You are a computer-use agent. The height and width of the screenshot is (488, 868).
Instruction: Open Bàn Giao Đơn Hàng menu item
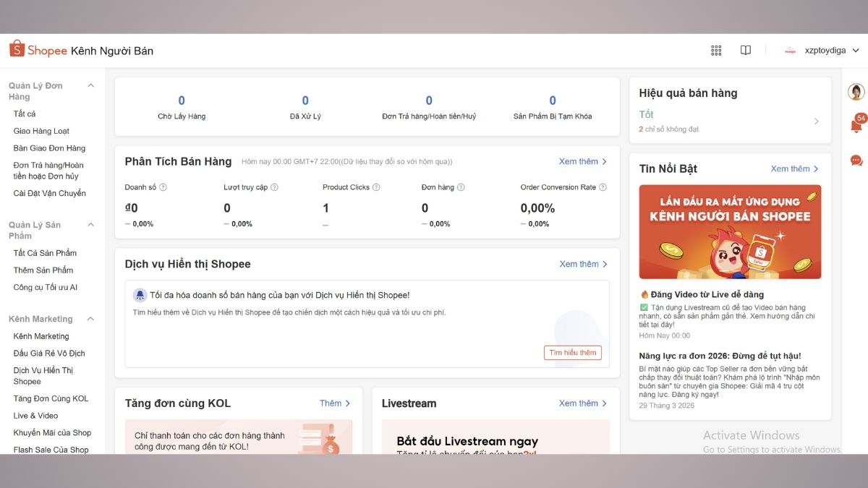point(49,148)
